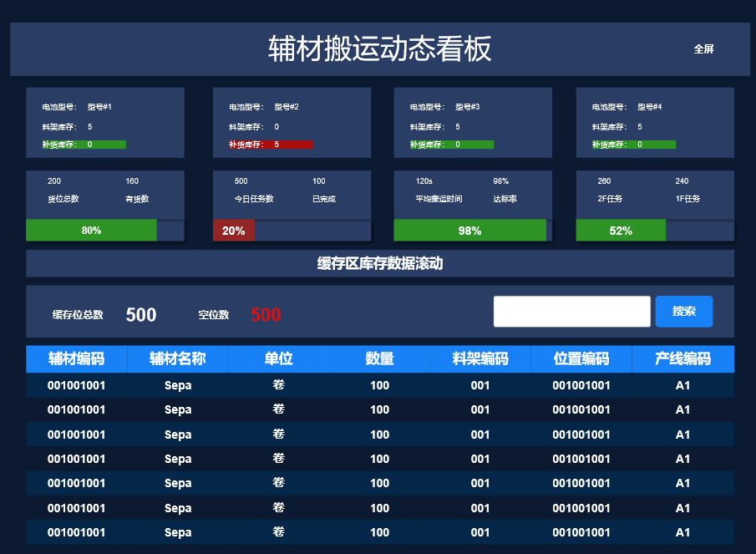Viewport: 756px width, 554px height.
Task: Choose the 位置编码 column header
Action: pyautogui.click(x=581, y=358)
